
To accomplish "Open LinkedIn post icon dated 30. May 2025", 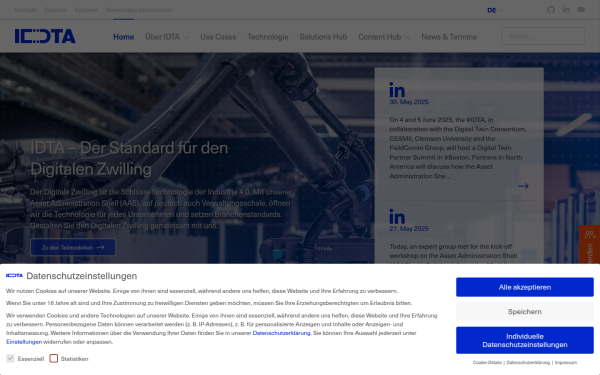I will coord(397,90).
